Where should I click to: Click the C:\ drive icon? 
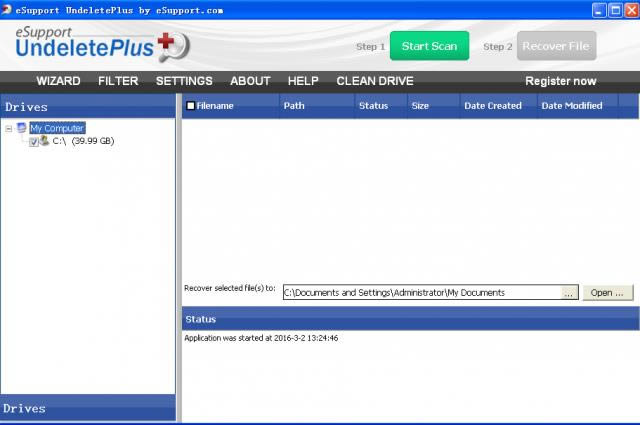point(45,141)
